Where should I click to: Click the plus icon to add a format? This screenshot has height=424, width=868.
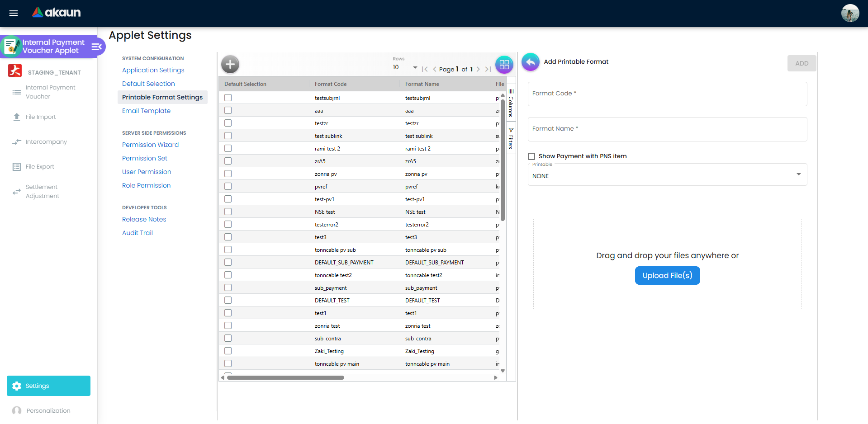click(x=230, y=64)
